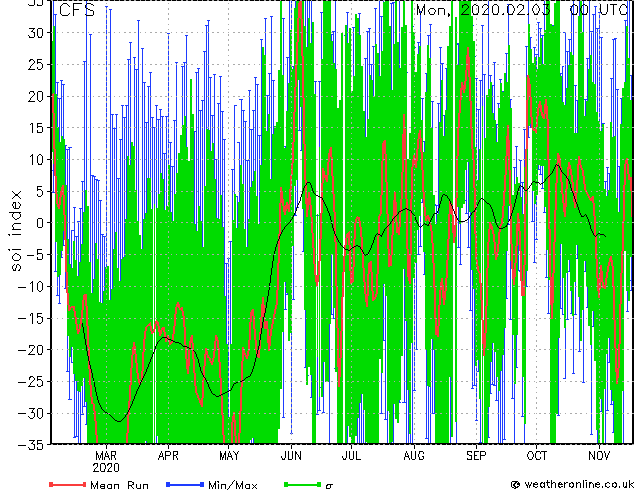Click the sigma symbol in the legend
The height and width of the screenshot is (490, 634).
[x=329, y=486]
